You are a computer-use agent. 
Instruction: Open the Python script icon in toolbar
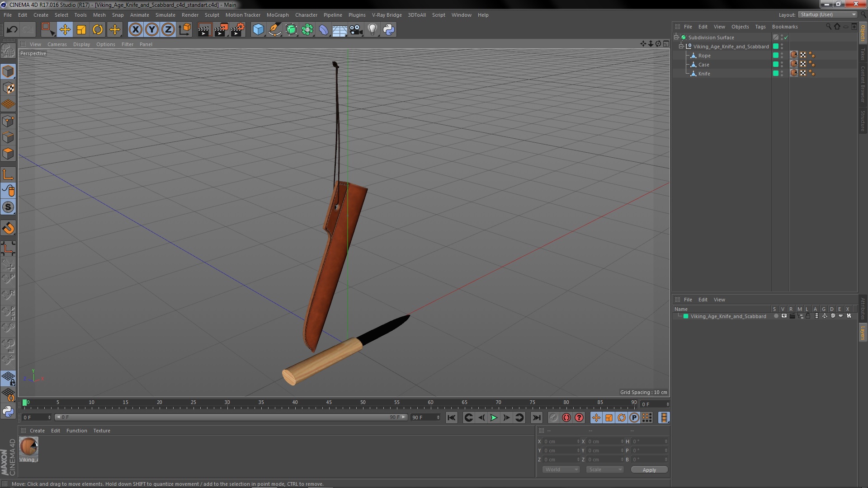pos(389,30)
